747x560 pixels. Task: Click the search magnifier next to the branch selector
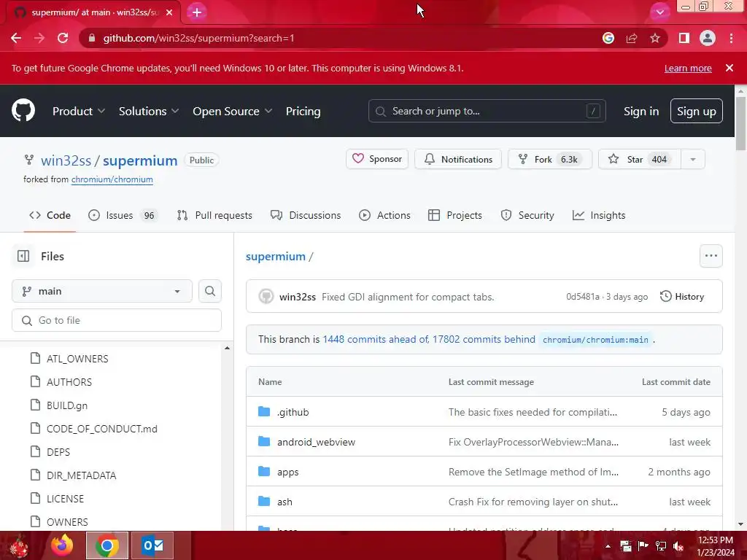coord(210,291)
